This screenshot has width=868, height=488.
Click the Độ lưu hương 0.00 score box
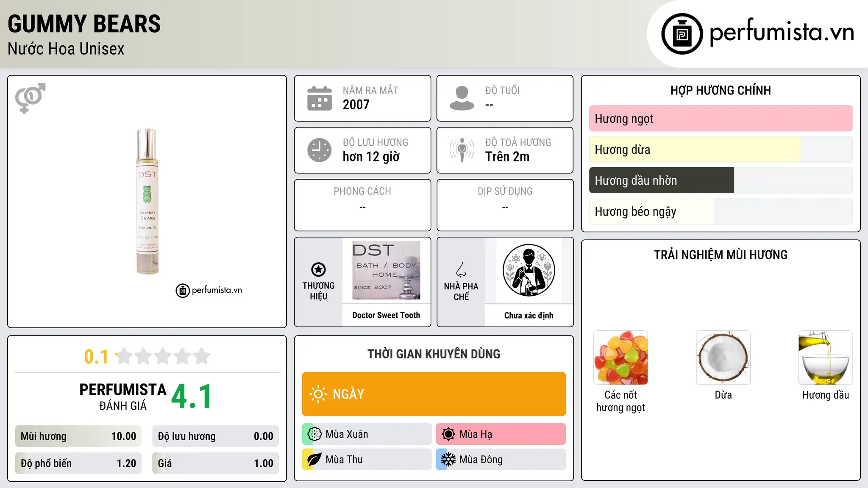(215, 436)
